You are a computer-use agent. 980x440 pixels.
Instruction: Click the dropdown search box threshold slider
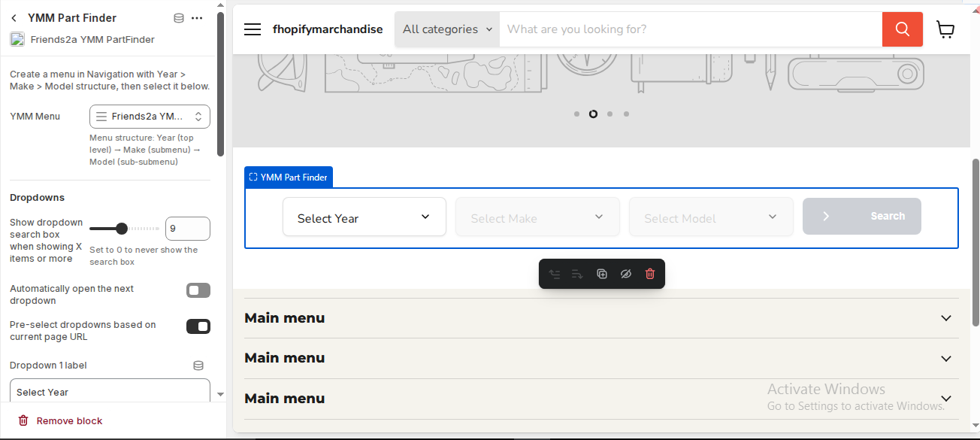tap(122, 229)
